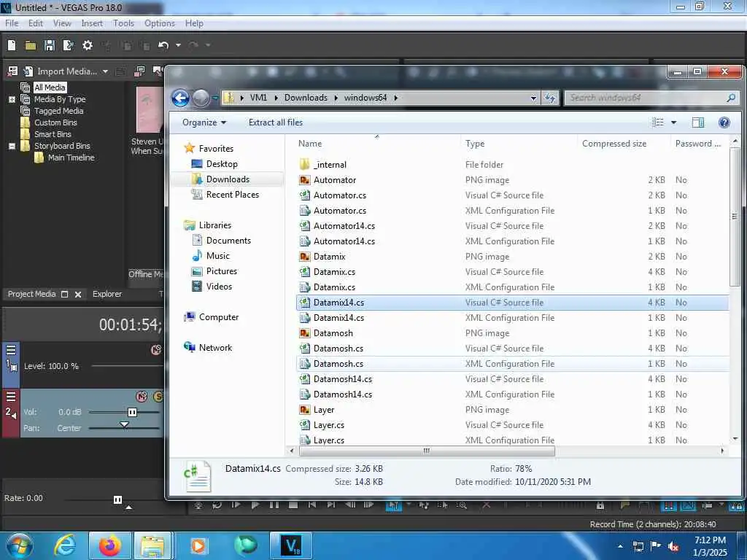Mute video track 1
The image size is (747, 560).
point(156,350)
